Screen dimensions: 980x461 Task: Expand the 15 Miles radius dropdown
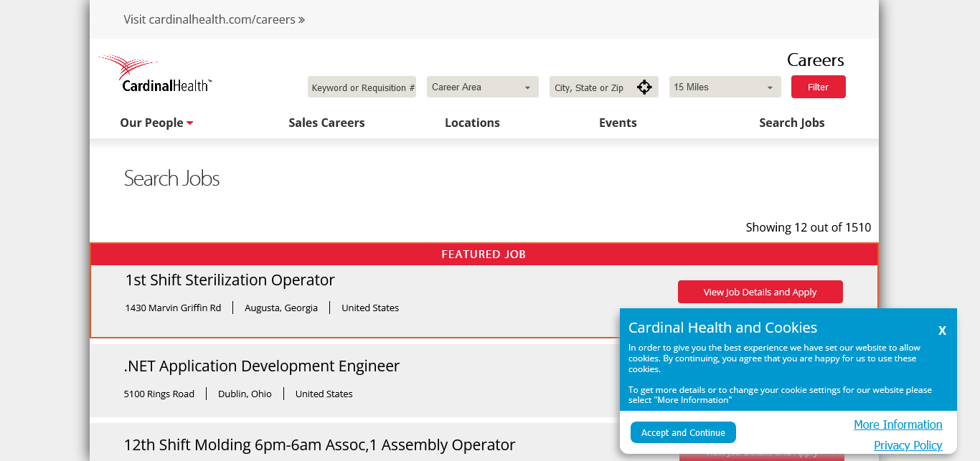click(x=725, y=87)
